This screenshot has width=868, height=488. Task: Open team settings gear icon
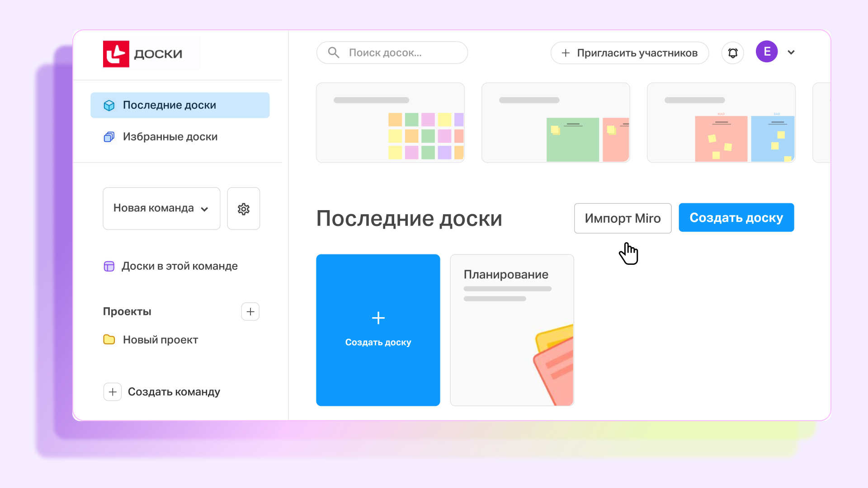pyautogui.click(x=243, y=209)
